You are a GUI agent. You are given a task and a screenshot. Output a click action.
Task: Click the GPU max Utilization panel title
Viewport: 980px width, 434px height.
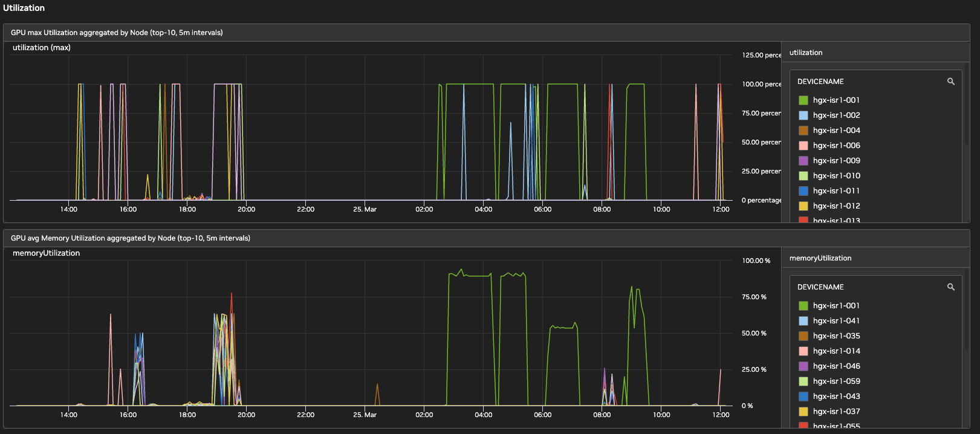(x=117, y=33)
